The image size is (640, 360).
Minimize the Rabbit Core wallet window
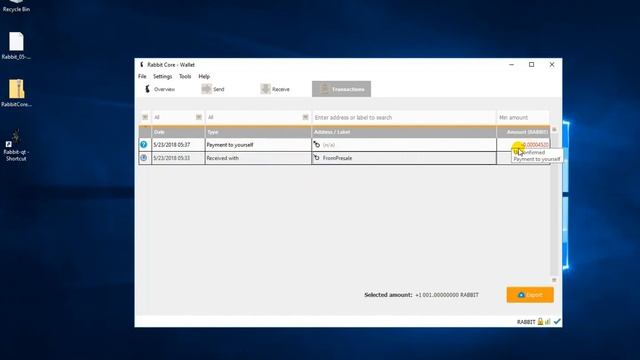(511, 64)
